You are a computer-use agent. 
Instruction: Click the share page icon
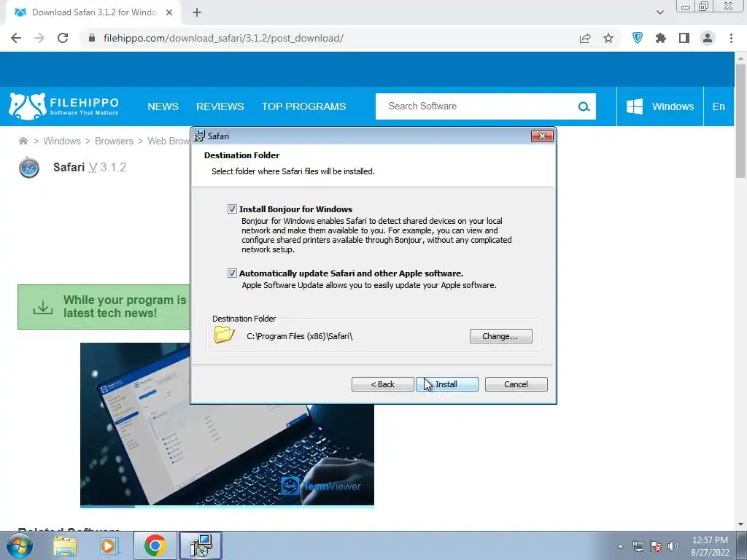585,38
